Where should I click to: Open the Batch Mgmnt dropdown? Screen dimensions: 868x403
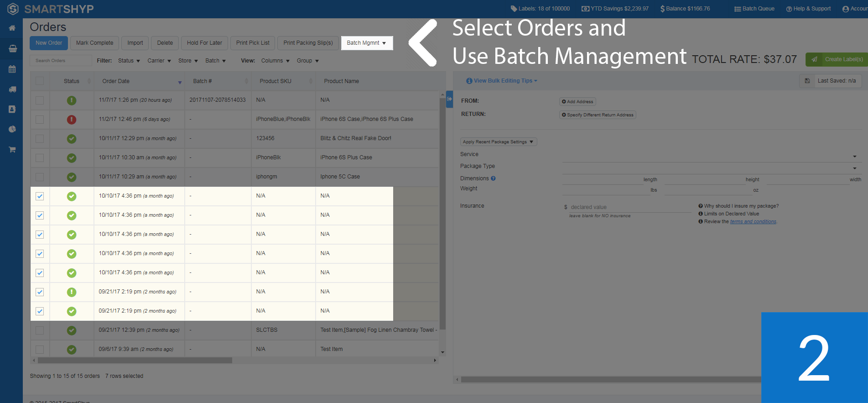click(367, 43)
